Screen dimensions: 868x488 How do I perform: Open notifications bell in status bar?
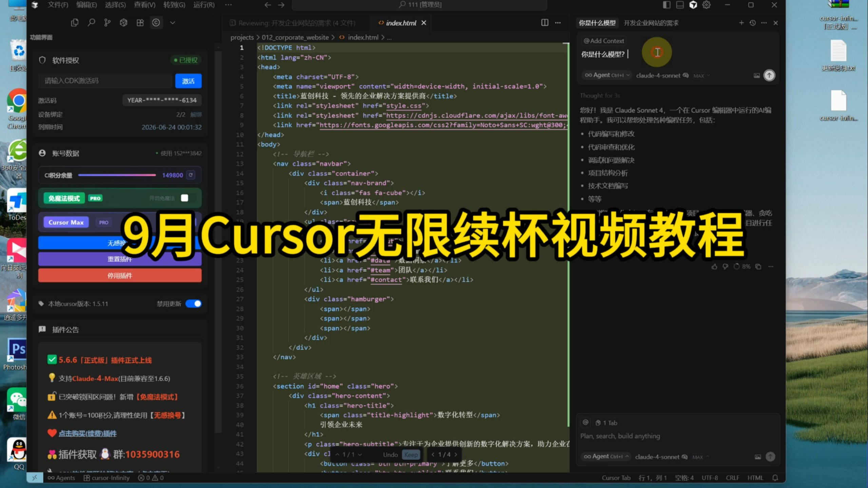(775, 477)
